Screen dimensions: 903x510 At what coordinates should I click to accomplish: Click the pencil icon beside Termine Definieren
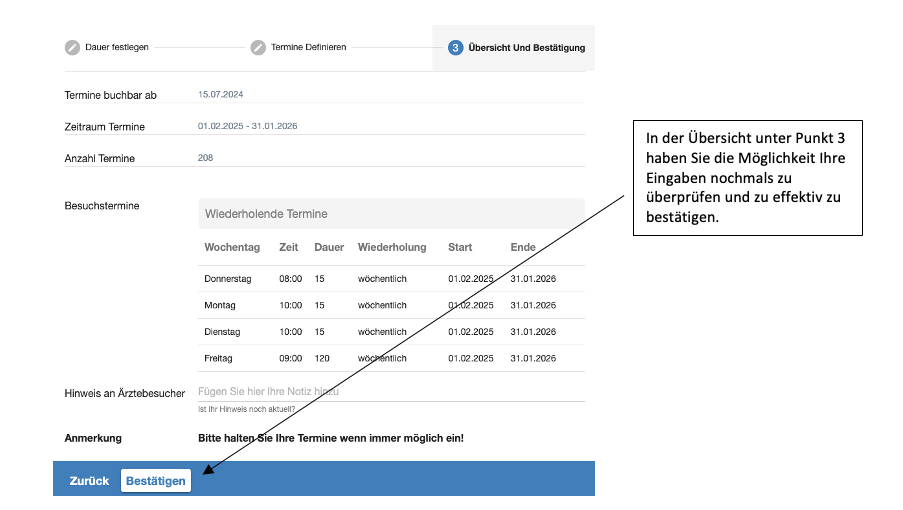click(x=258, y=47)
